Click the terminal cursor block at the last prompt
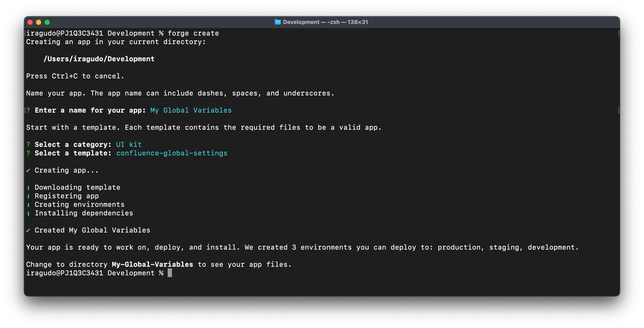The width and height of the screenshot is (644, 328). coord(170,273)
